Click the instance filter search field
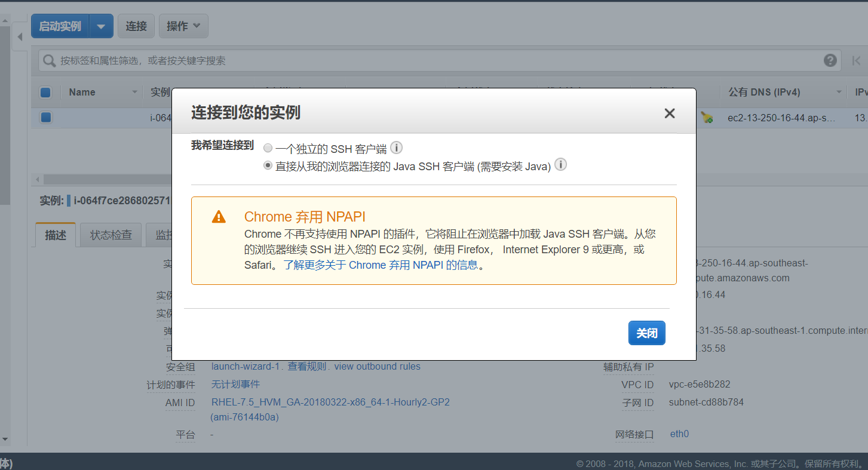This screenshot has height=470, width=868. pos(430,60)
